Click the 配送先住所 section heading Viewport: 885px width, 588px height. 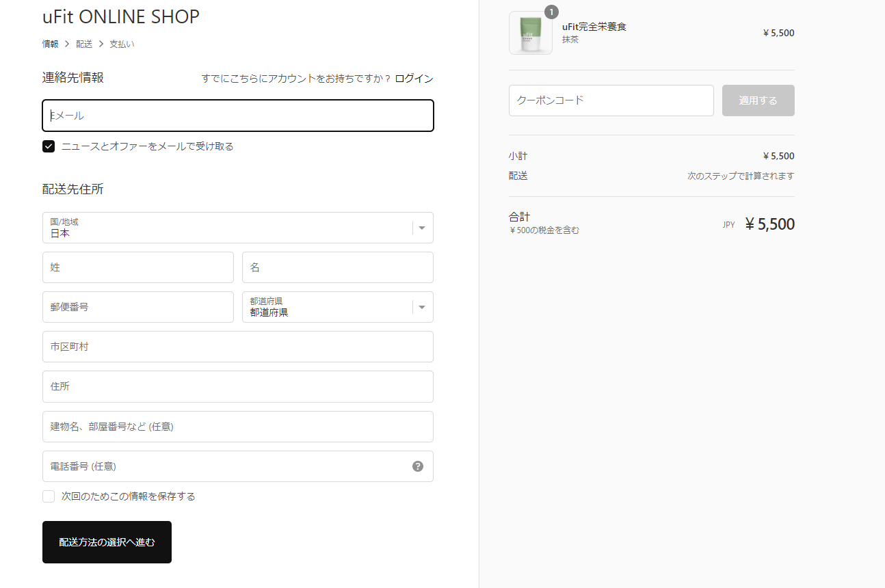(73, 189)
